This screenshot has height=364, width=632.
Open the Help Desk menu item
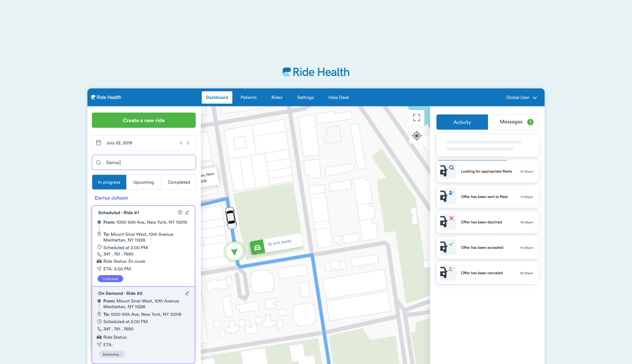tap(338, 97)
